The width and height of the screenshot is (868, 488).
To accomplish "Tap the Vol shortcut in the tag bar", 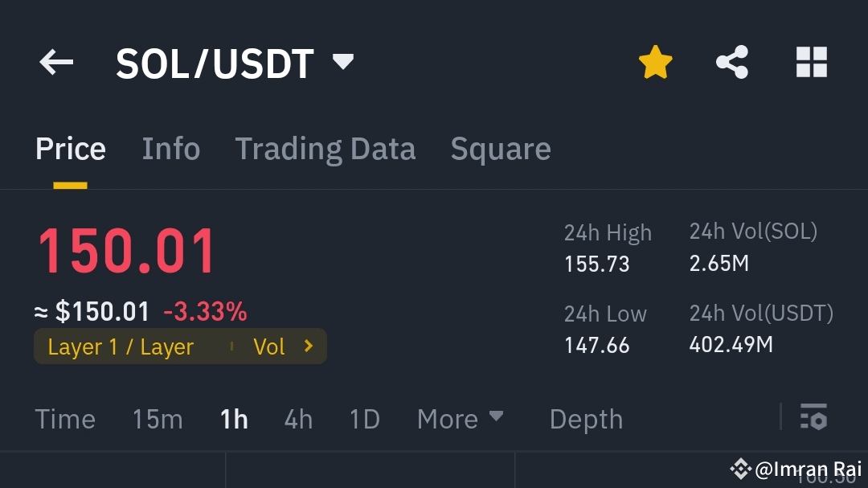I will coord(269,347).
